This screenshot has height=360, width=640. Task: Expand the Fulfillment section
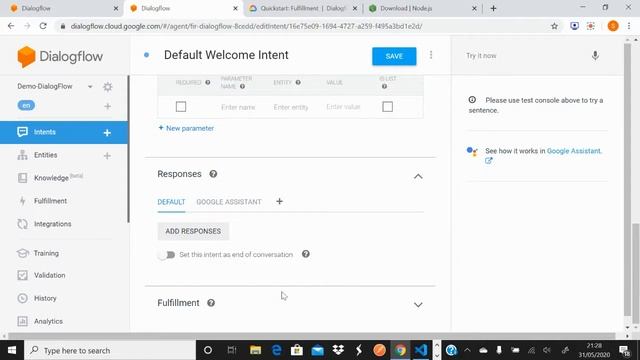pos(418,304)
